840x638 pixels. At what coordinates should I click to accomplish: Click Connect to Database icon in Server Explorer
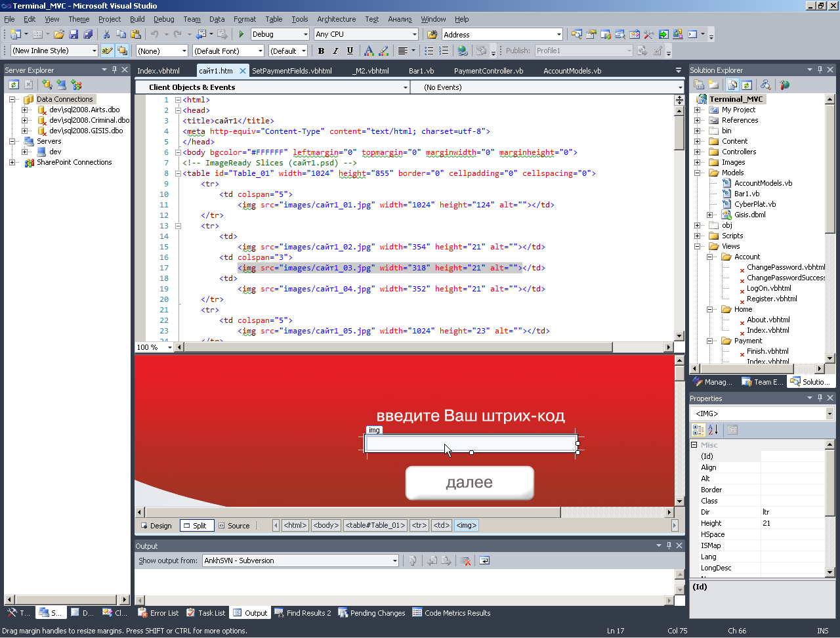coord(47,84)
